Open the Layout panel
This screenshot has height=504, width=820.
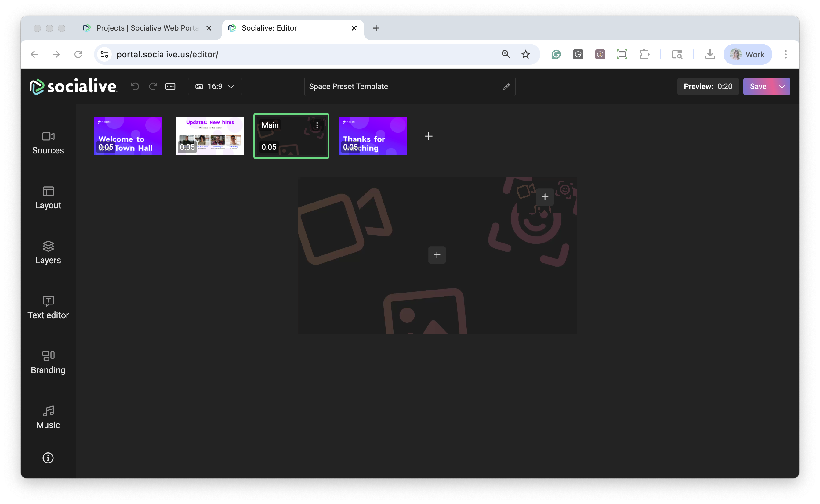click(48, 198)
